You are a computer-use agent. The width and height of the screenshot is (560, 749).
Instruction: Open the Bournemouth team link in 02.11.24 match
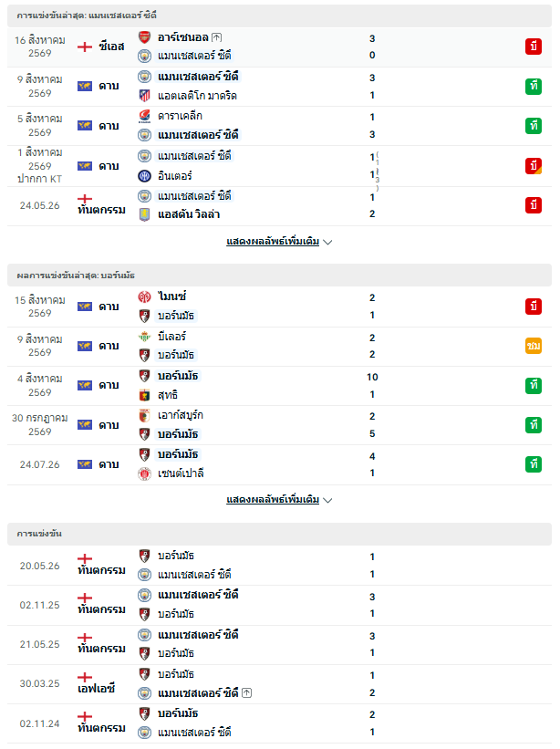click(178, 713)
